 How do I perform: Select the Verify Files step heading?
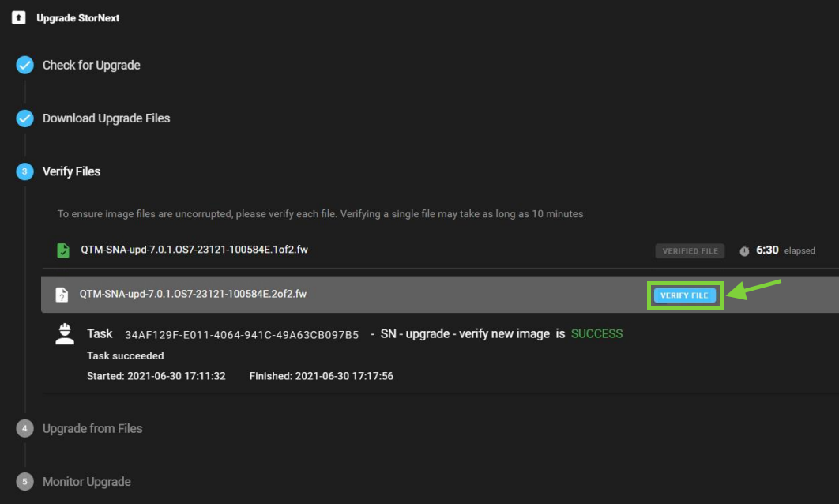pos(72,171)
